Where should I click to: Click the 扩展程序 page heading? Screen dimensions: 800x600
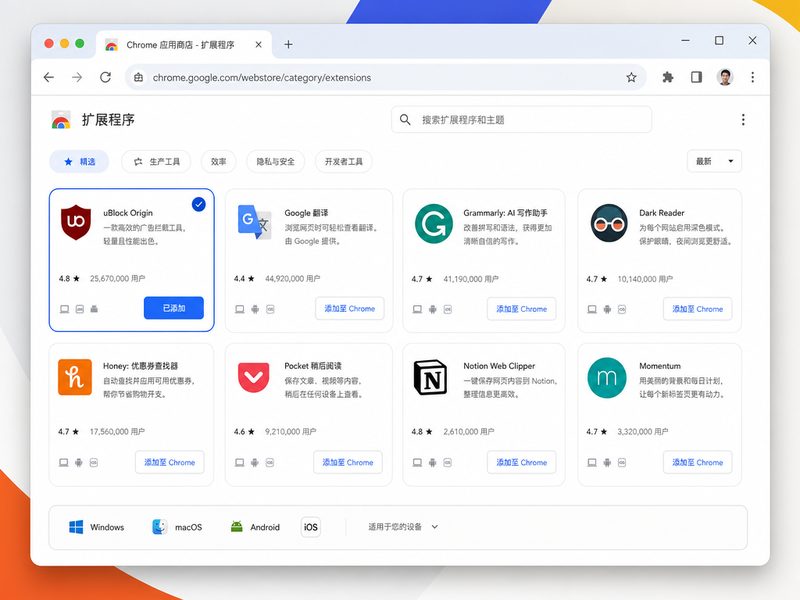pyautogui.click(x=108, y=120)
